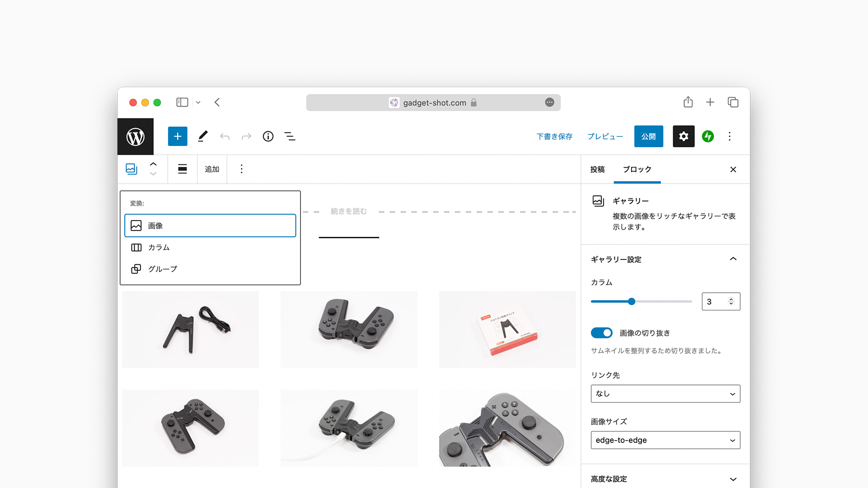Viewport: 868px width, 488px height.
Task: Open the list view outline icon
Action: tap(290, 136)
